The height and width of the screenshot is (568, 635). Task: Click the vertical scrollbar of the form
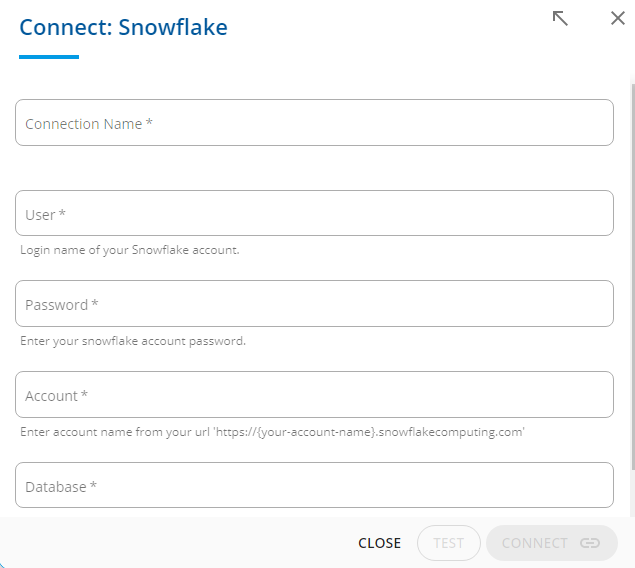[633, 277]
